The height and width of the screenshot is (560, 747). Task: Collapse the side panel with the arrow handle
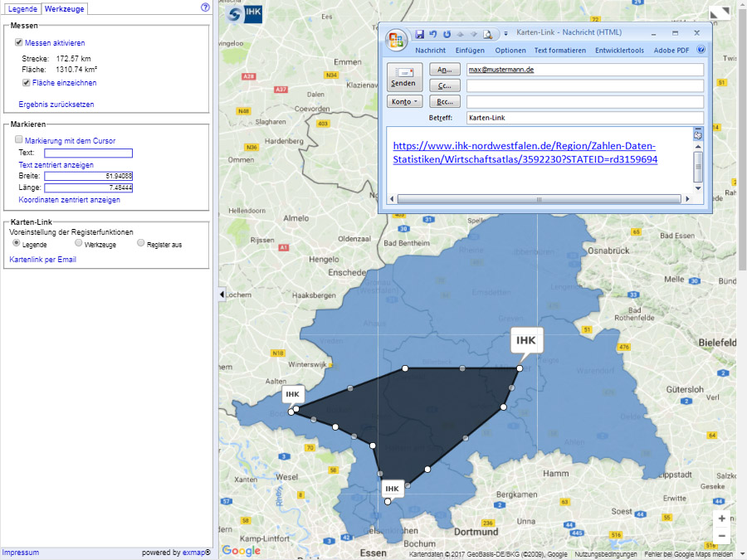(x=222, y=295)
